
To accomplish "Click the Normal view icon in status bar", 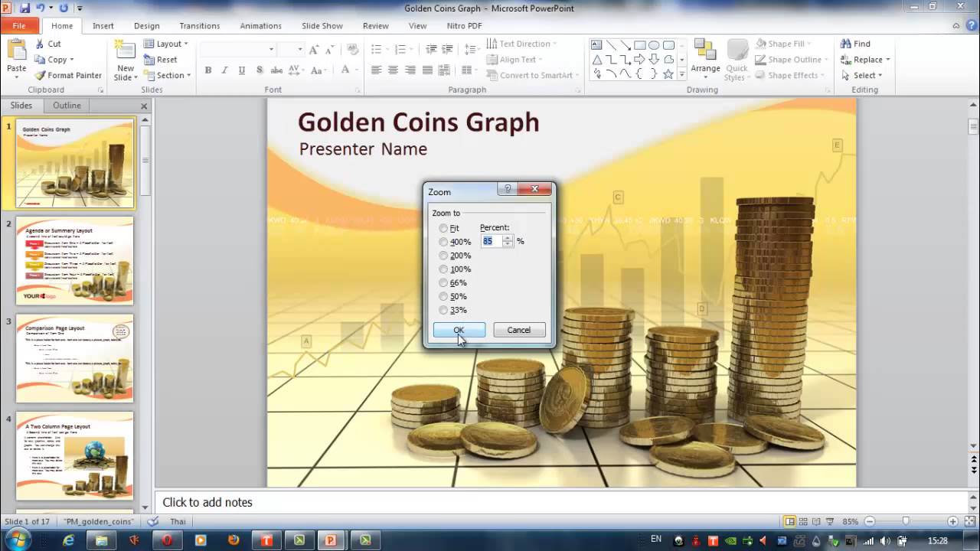I will pos(789,521).
